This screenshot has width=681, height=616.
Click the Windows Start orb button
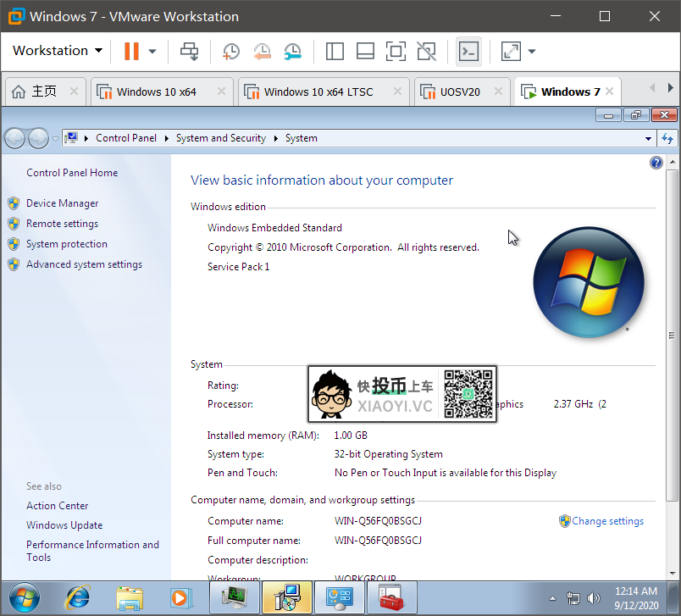[24, 597]
